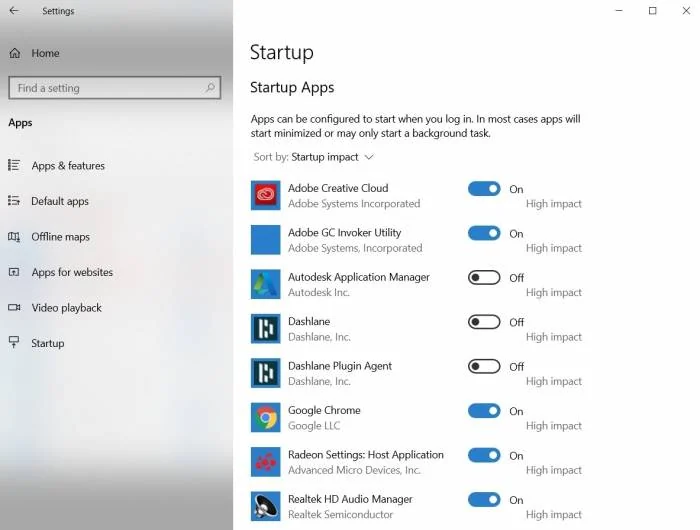Maximize the Settings window

[652, 10]
